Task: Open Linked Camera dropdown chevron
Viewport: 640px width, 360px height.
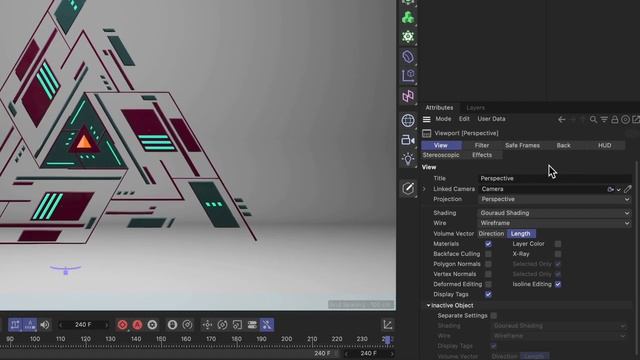Action: tap(619, 189)
